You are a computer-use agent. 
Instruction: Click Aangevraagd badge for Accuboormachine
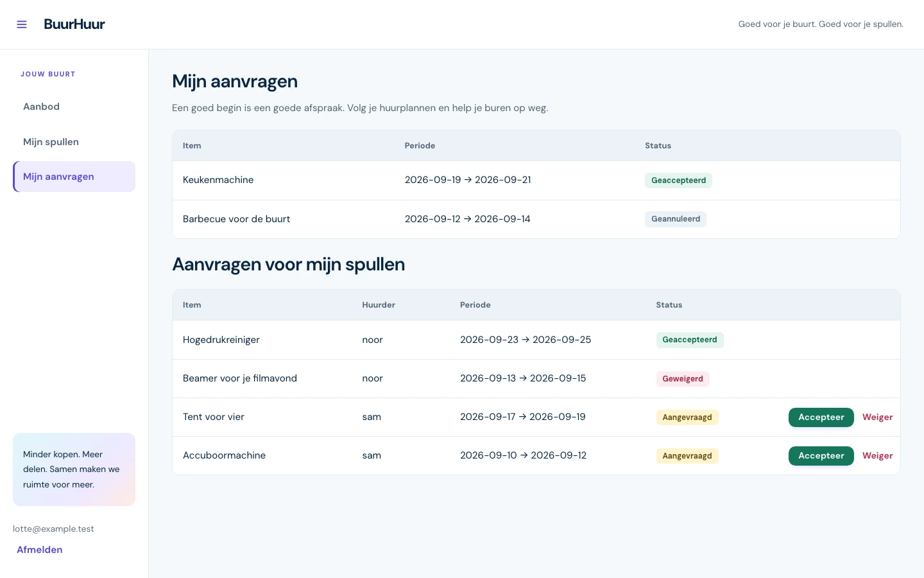687,456
